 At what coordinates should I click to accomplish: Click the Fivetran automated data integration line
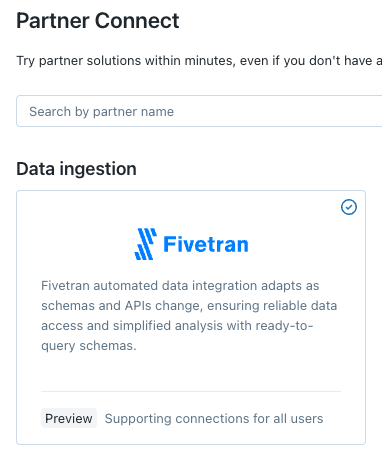(180, 286)
